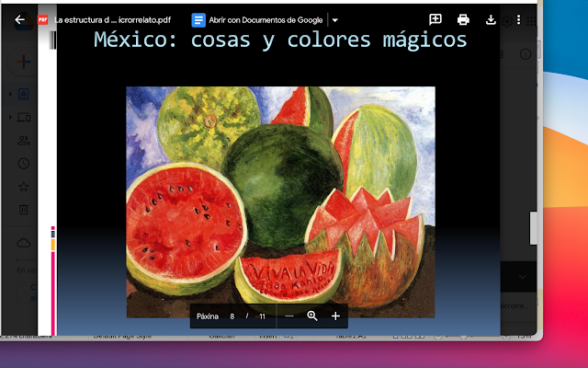Click the dimmed Drive New plus button
This screenshot has width=588, height=368.
point(23,62)
